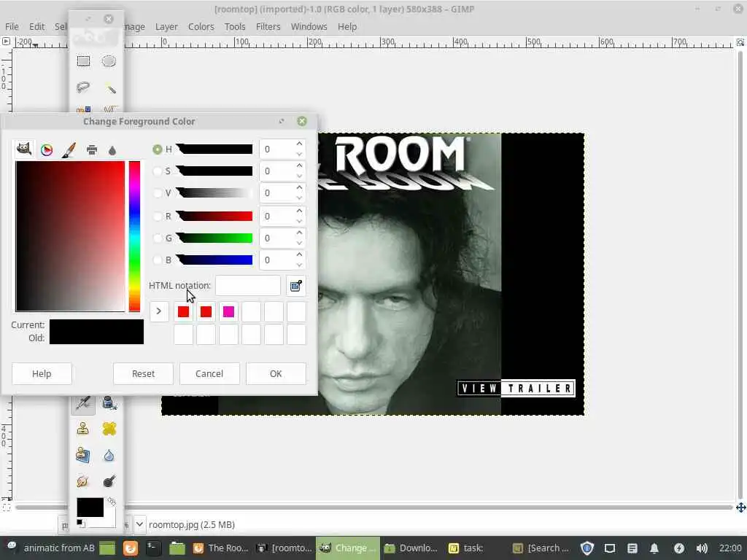Select the Ellipse Select tool
The image size is (747, 560).
click(x=109, y=61)
